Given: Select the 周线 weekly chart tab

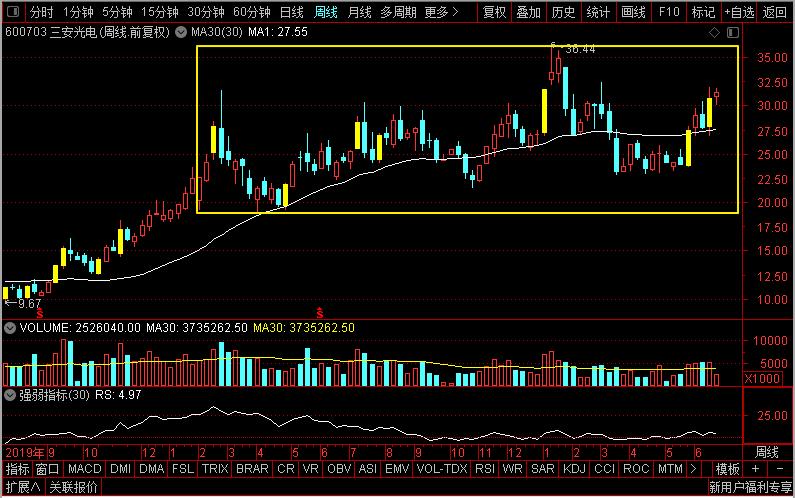Looking at the screenshot, I should (x=326, y=12).
